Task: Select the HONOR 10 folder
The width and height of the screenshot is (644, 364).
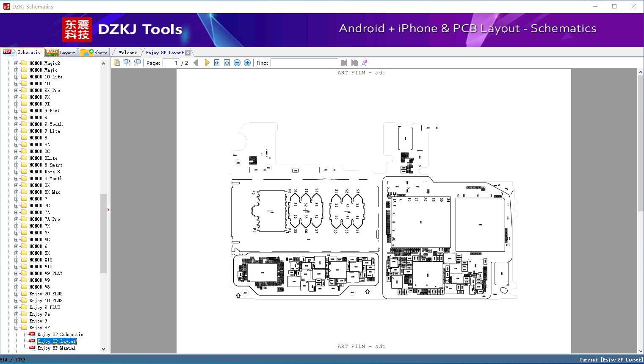Action: [39, 83]
